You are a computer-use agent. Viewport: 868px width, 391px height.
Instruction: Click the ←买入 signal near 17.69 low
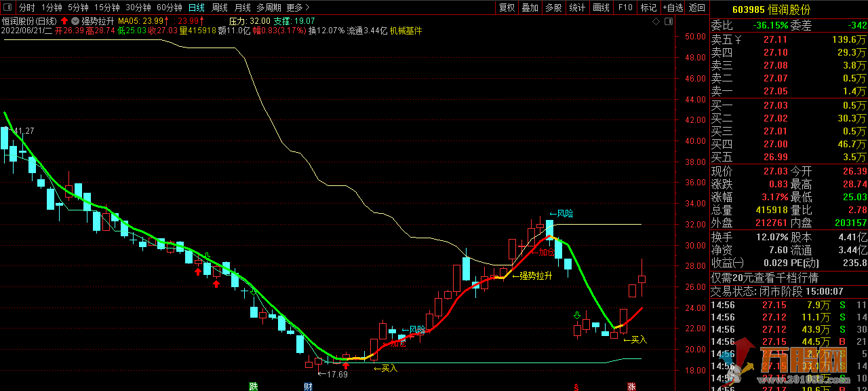[x=385, y=368]
